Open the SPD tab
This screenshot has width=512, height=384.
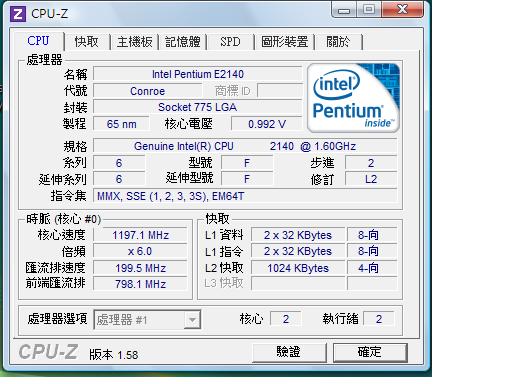pyautogui.click(x=230, y=42)
